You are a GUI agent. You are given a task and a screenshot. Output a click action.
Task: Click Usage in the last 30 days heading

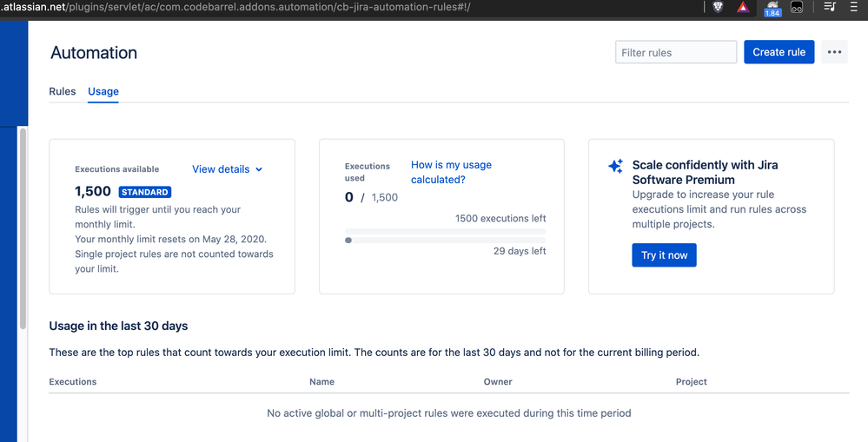tap(118, 326)
